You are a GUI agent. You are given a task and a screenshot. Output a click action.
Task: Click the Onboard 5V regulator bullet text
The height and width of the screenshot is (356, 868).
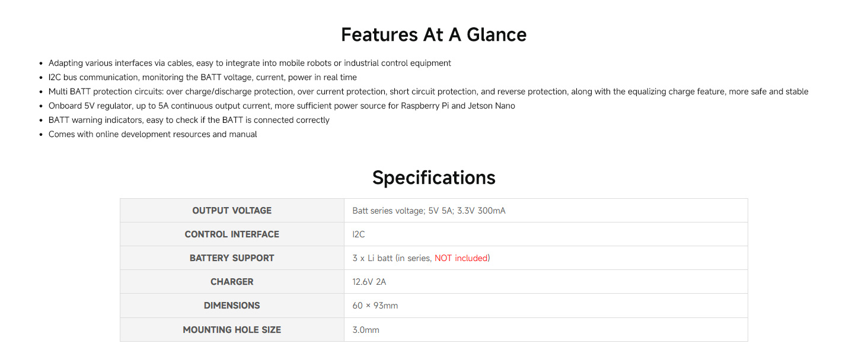pos(282,106)
